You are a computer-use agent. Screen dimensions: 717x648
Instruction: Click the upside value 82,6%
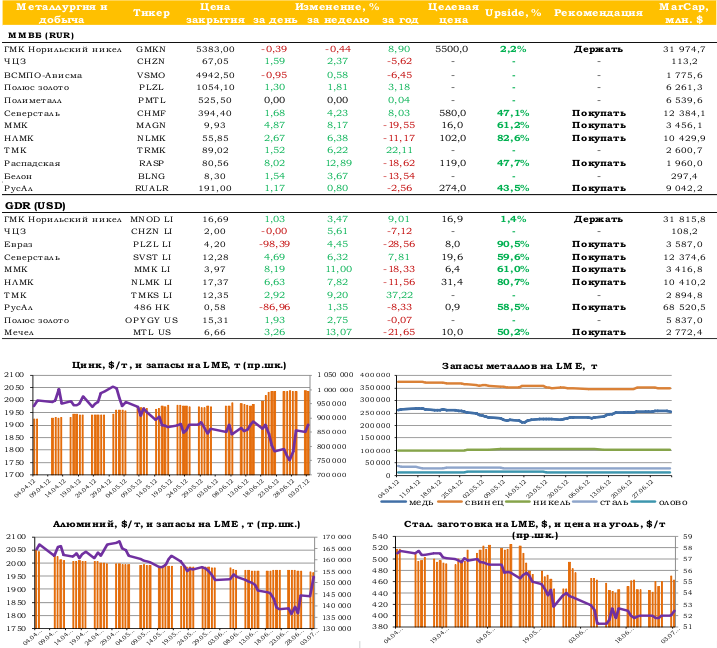tap(513, 138)
